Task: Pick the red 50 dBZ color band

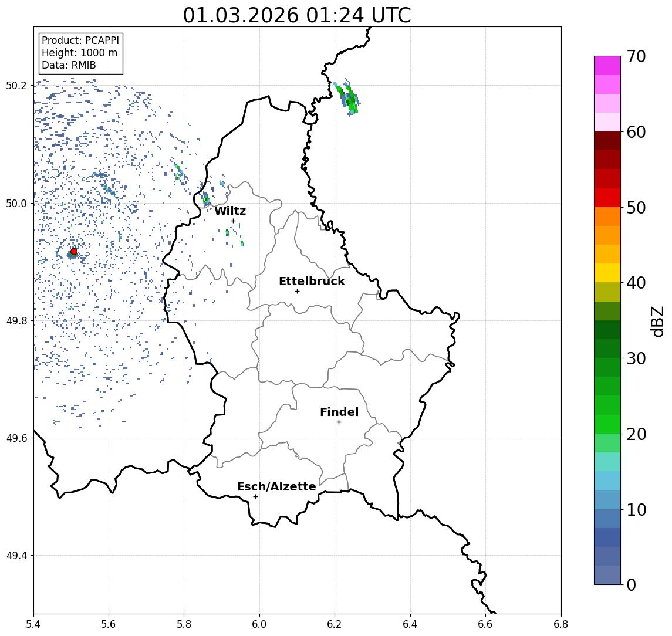Action: click(607, 198)
